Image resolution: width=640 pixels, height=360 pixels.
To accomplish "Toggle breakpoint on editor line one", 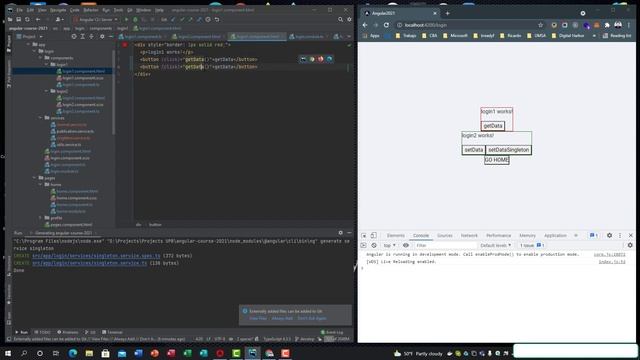I will tap(124, 44).
